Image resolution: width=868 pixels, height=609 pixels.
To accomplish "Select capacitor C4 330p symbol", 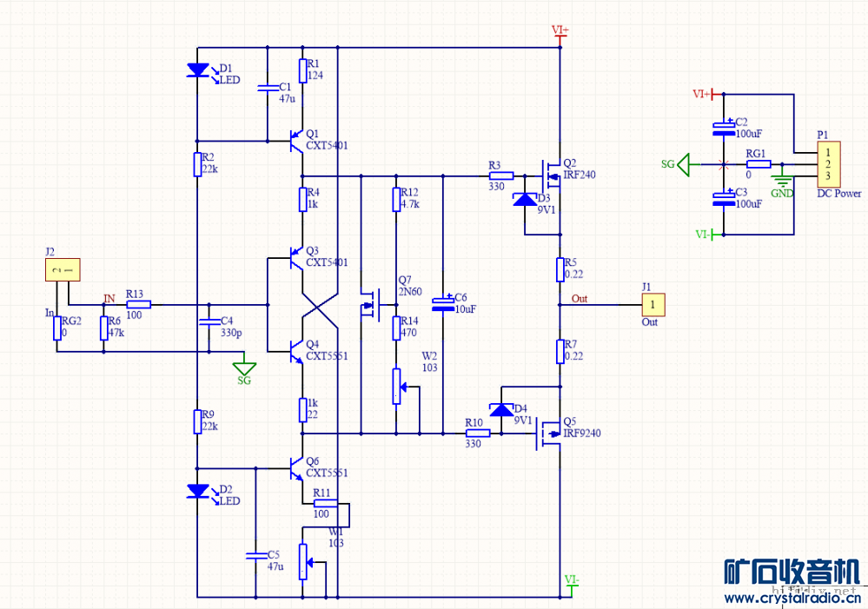I will tap(209, 322).
